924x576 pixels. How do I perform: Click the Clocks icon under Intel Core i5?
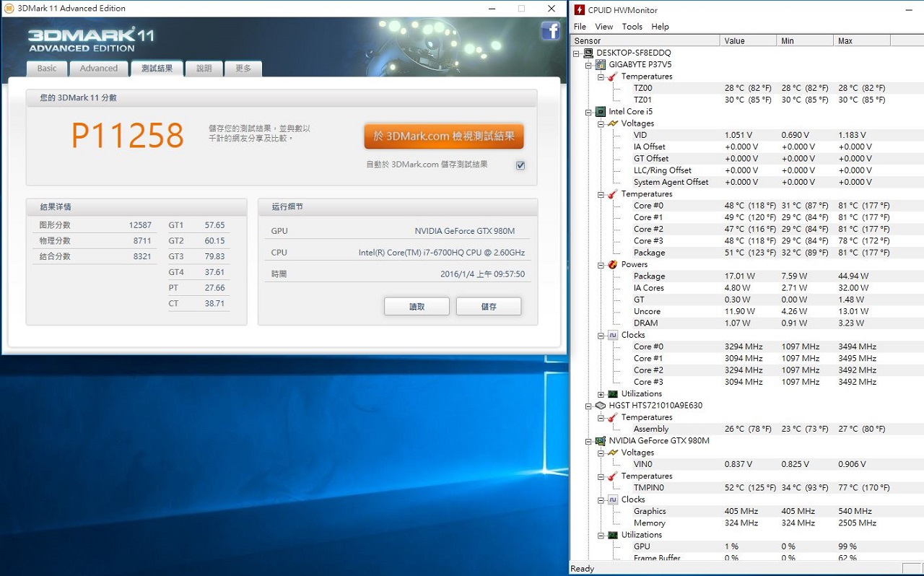612,335
